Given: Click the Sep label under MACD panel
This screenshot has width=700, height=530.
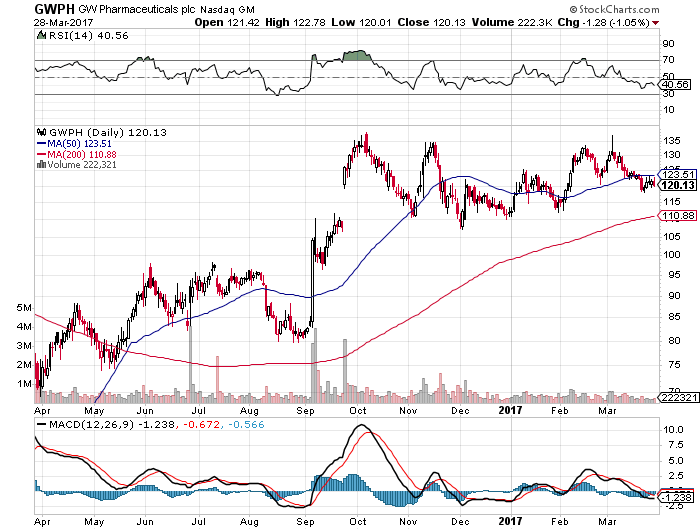Looking at the screenshot, I should coord(305,522).
